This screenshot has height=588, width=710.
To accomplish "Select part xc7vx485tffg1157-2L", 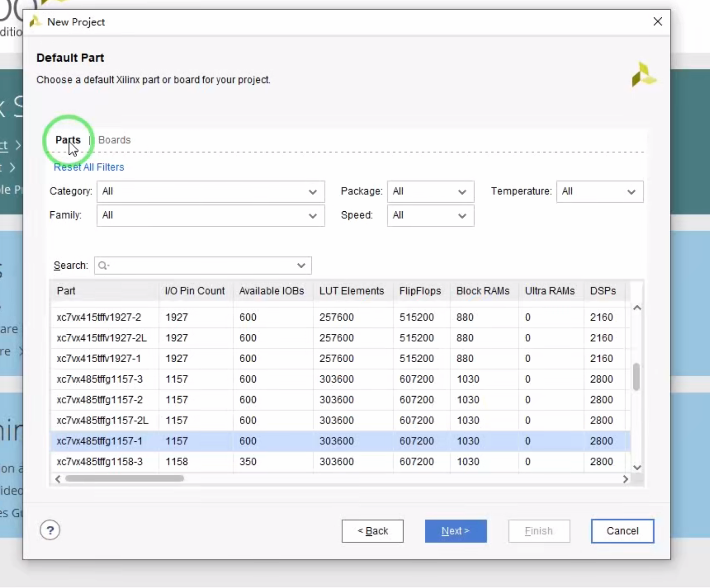I will (x=340, y=421).
